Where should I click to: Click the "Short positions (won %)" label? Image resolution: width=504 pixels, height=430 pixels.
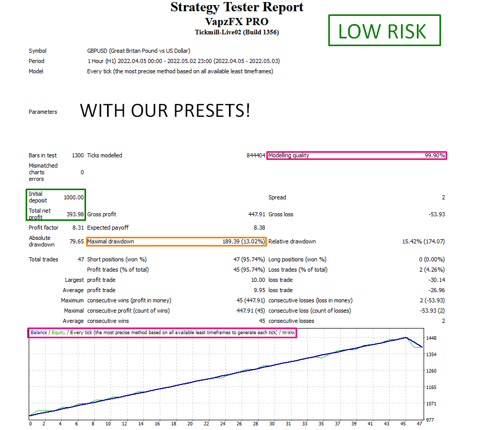117,259
